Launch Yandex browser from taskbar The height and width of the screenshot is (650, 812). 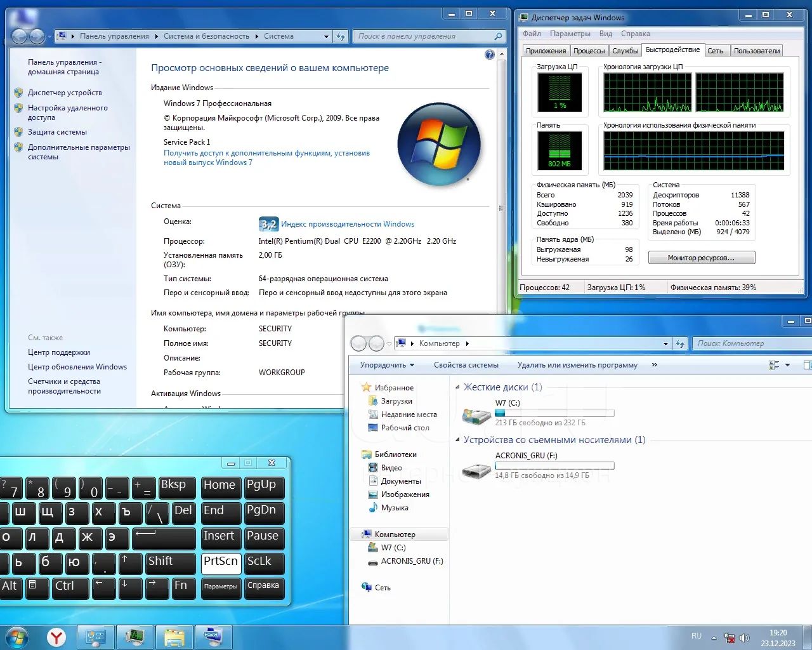pyautogui.click(x=56, y=637)
